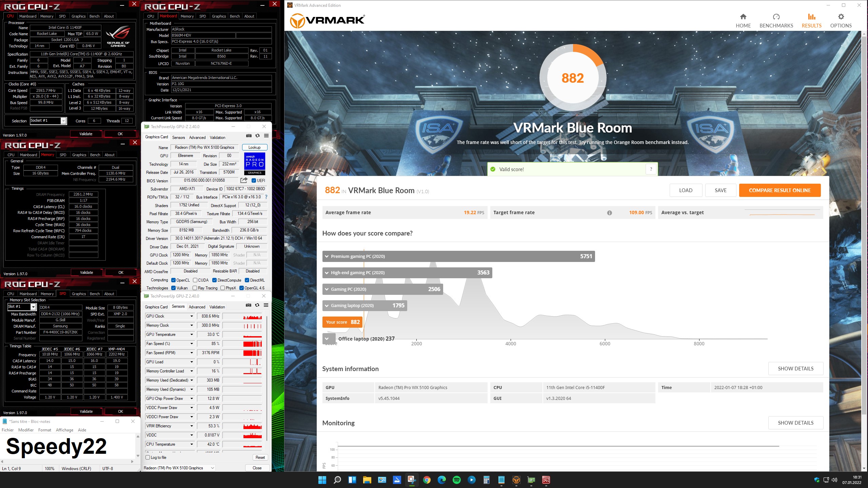Take a screenshot with the Graphics Card GPU-Z camera icon

pos(249,136)
